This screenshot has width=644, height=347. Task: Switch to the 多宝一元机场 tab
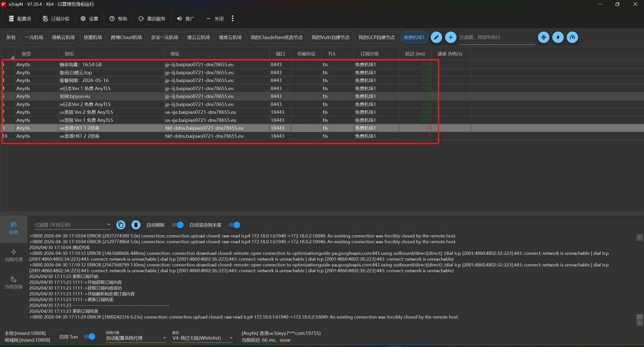(x=165, y=37)
